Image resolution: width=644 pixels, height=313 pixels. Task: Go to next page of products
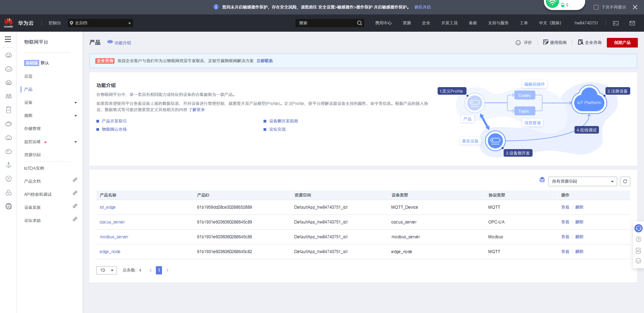[x=167, y=270]
